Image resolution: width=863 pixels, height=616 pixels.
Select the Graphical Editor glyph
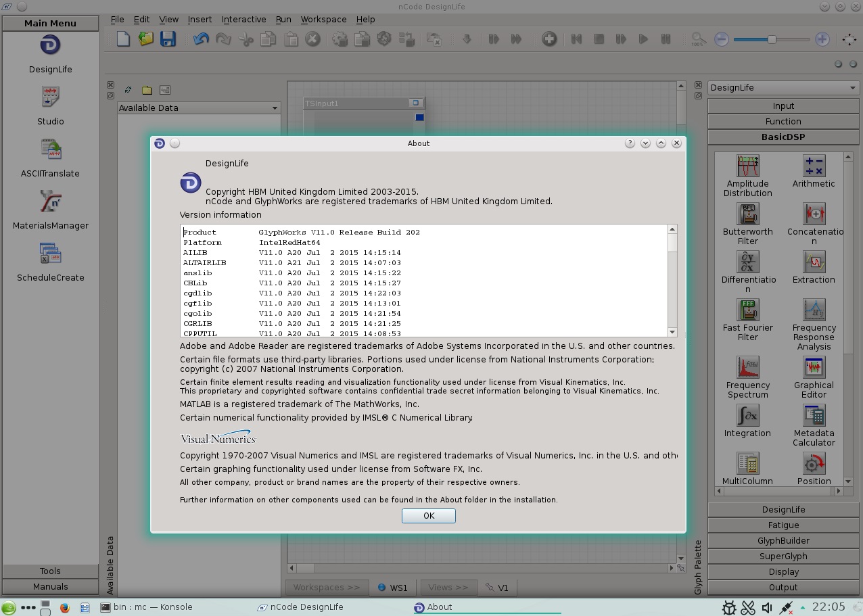coord(814,377)
